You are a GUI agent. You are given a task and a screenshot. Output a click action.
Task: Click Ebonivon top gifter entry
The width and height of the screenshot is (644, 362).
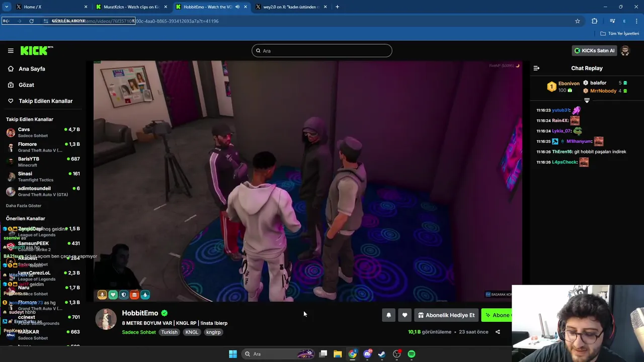[563, 87]
